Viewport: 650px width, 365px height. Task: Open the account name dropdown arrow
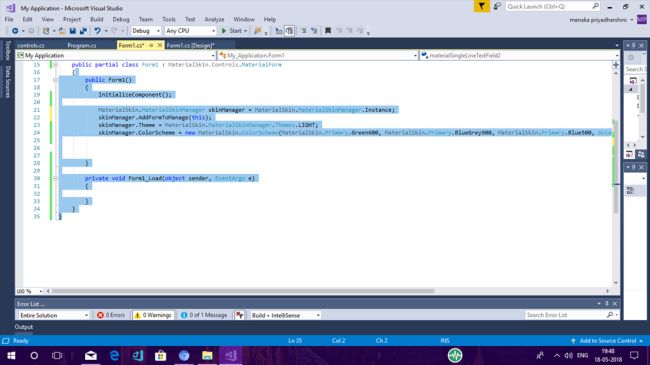(632, 20)
